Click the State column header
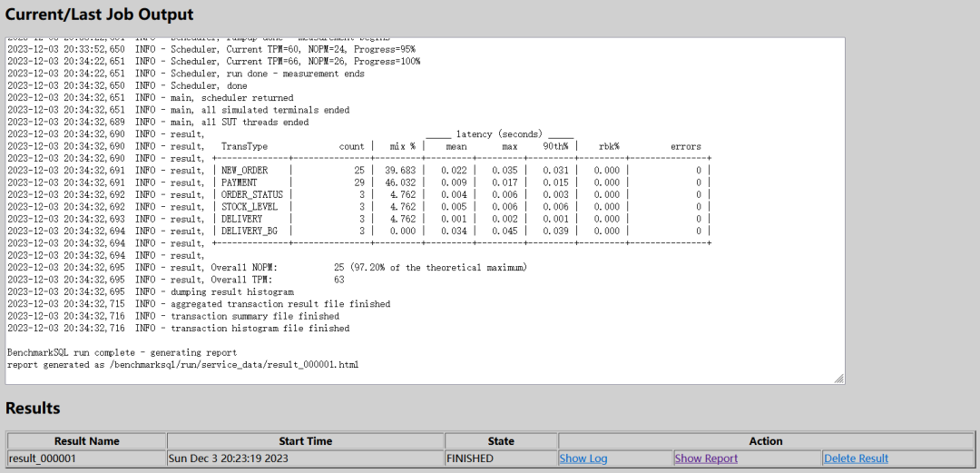 [501, 441]
